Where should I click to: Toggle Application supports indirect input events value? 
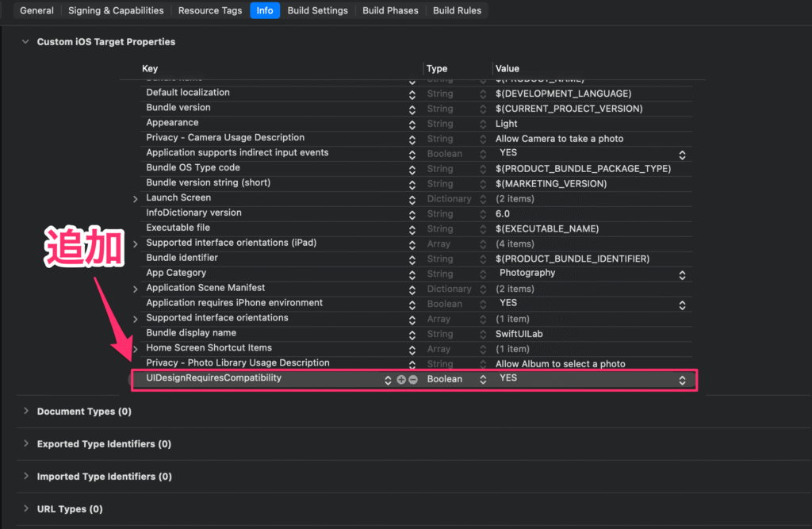[x=682, y=154]
